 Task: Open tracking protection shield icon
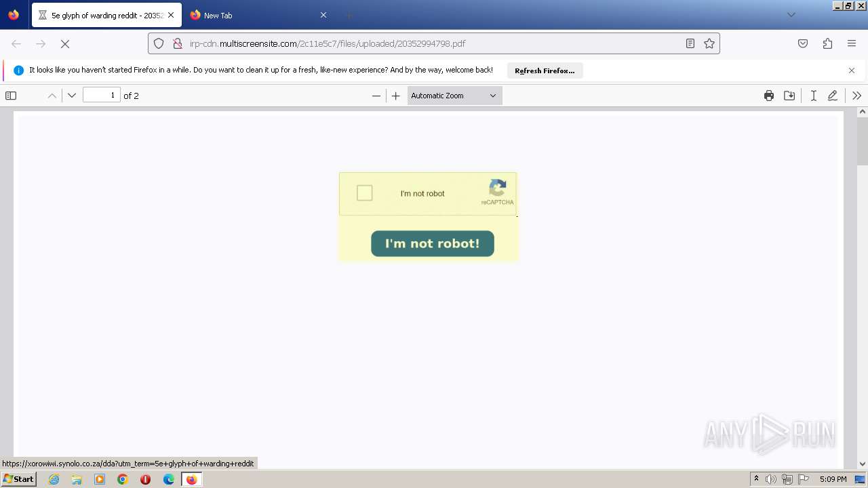pos(159,43)
